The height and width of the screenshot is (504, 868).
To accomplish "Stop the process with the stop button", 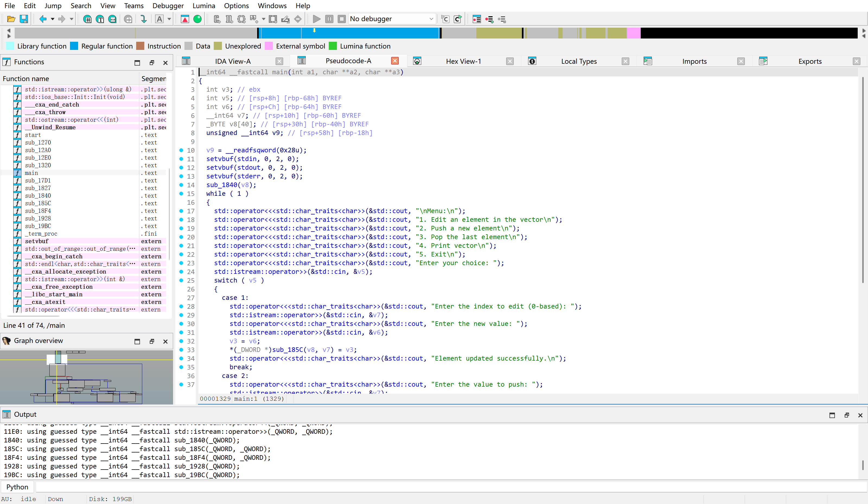I will coord(342,19).
